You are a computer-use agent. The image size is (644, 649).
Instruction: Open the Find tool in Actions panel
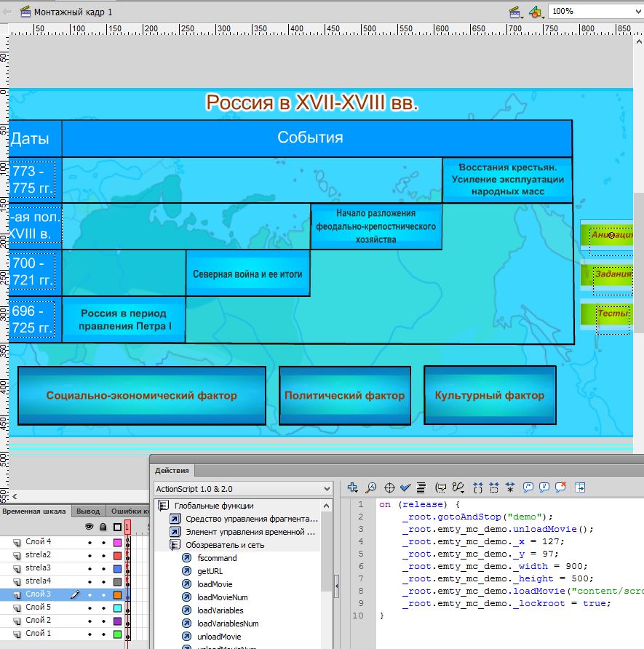point(371,487)
